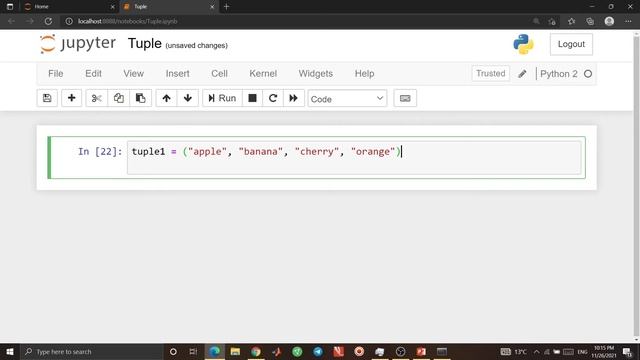The image size is (640, 360).
Task: Open the command palette keyboard icon
Action: (405, 98)
